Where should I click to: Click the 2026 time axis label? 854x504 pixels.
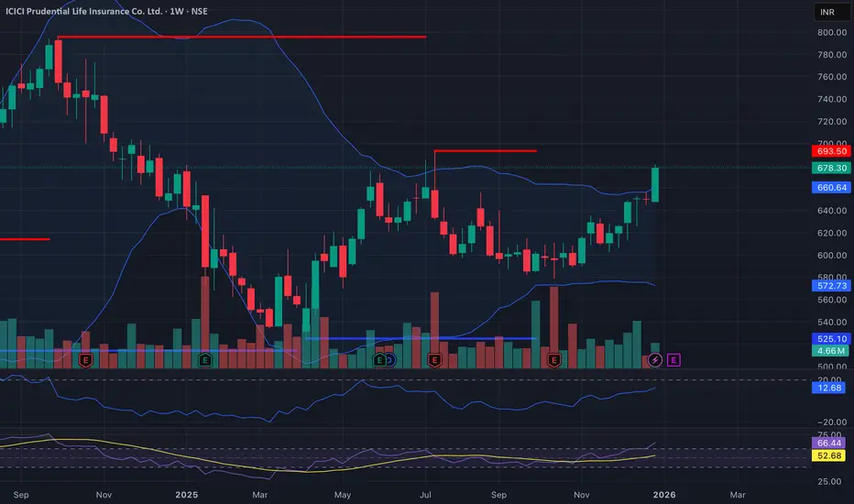pos(664,495)
